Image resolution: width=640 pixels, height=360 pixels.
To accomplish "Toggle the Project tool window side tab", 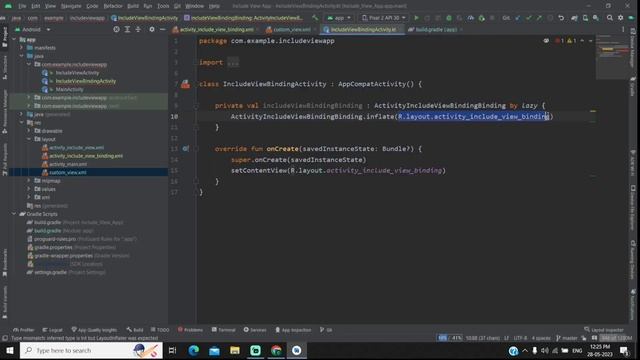I will 5,38.
